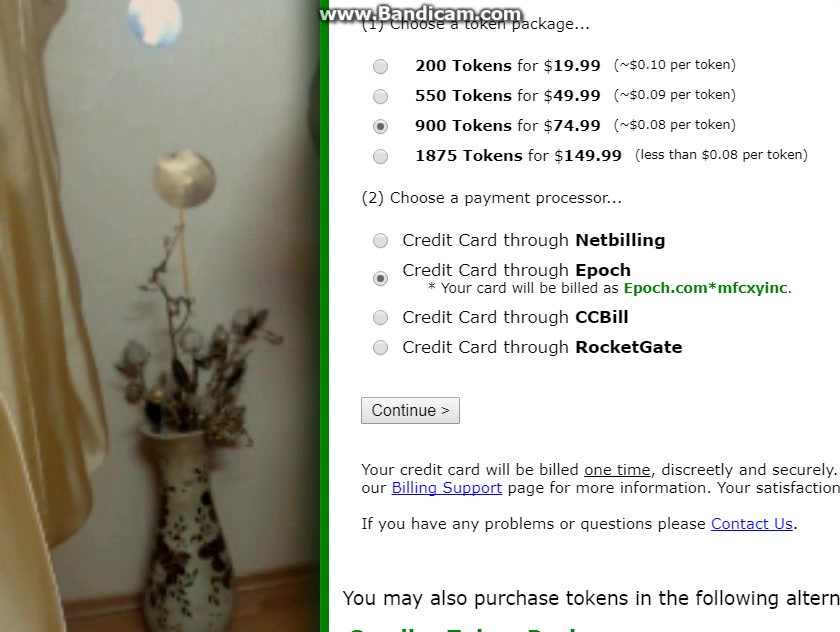The image size is (840, 632).
Task: Click the 550 Tokens label text
Action: [463, 95]
